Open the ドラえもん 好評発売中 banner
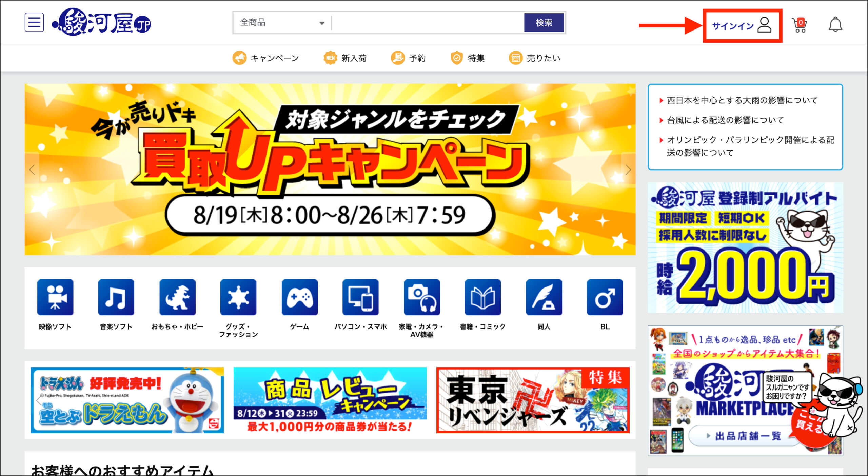Screen dimensions: 868x476 (x=127, y=400)
